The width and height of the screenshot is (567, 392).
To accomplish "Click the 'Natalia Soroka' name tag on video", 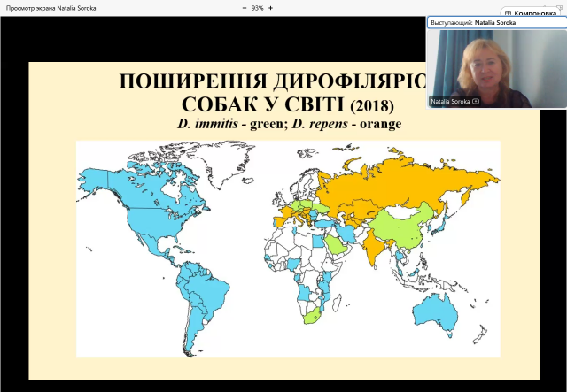I will pos(450,102).
